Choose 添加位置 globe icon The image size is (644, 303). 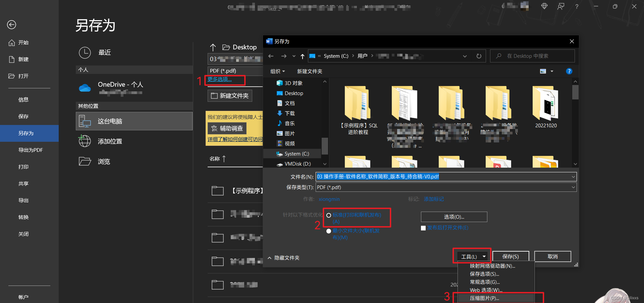tap(85, 141)
